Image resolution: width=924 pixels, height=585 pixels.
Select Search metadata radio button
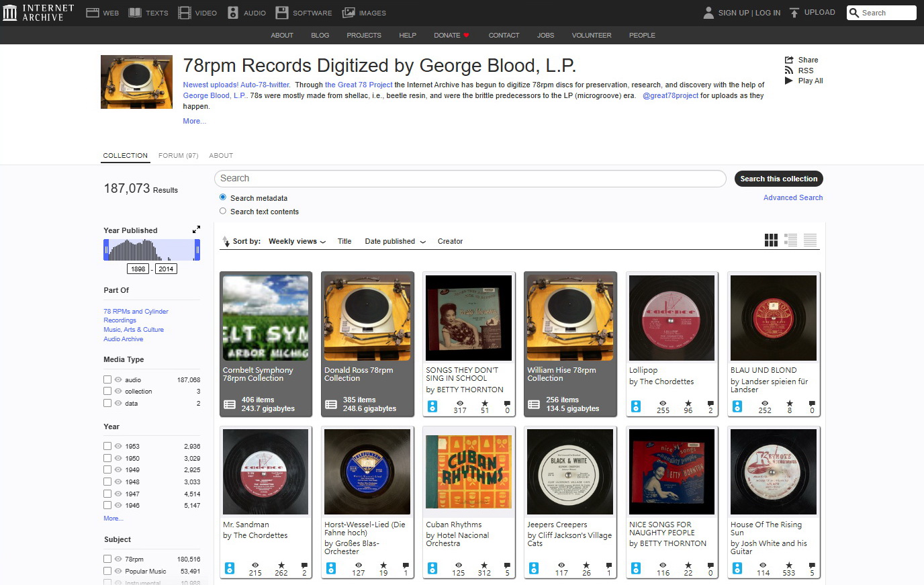[223, 197]
